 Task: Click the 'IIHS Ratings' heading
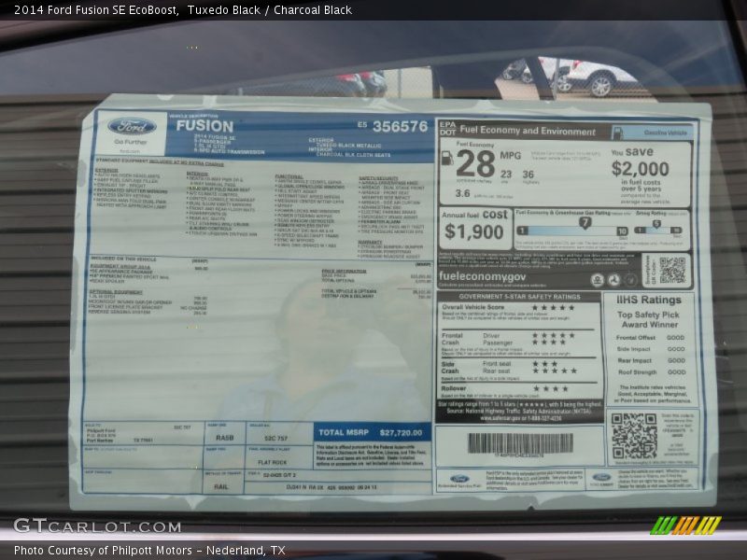pyautogui.click(x=648, y=300)
